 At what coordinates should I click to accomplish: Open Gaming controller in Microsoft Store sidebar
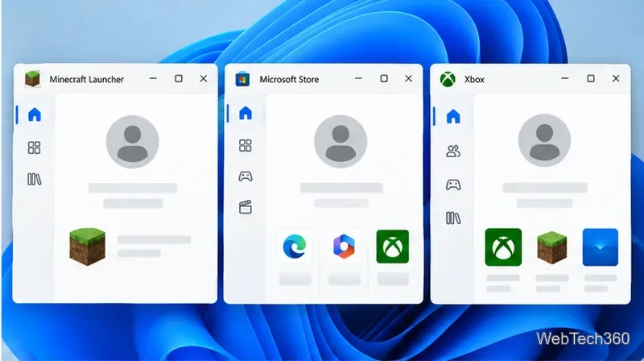click(x=246, y=176)
